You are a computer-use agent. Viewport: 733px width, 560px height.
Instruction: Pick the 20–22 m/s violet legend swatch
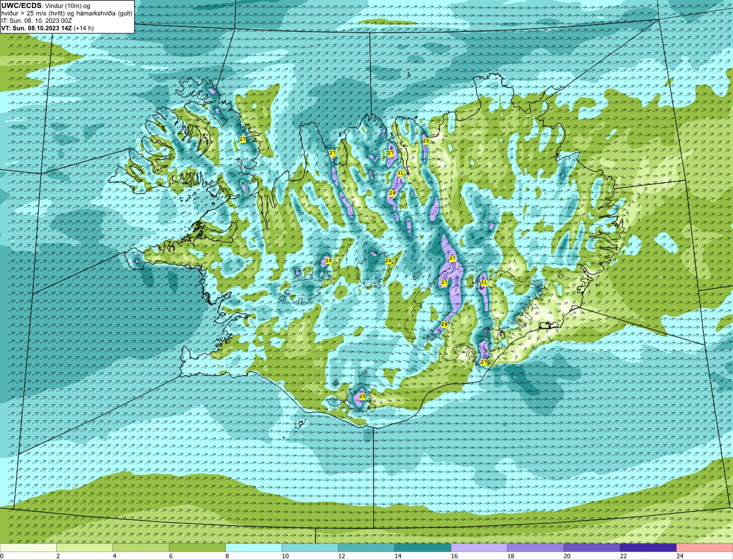pos(592,547)
